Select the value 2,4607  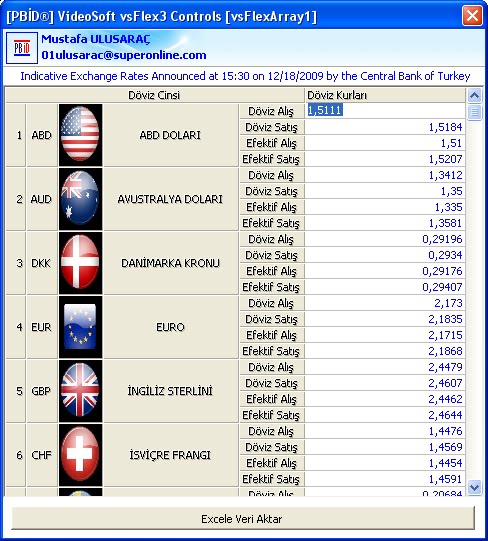coord(385,383)
